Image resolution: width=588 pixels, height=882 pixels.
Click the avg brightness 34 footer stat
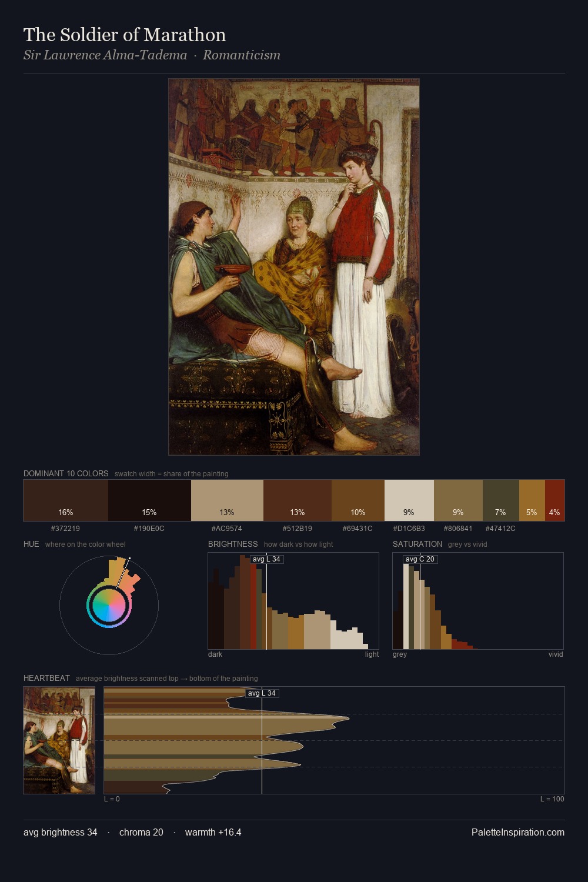[x=61, y=833]
